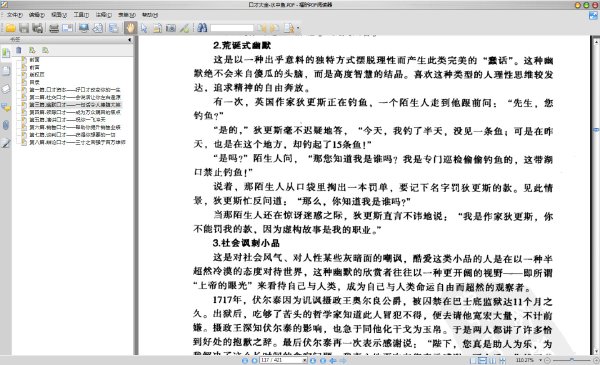Click the 110.27% zoom value

(525, 360)
